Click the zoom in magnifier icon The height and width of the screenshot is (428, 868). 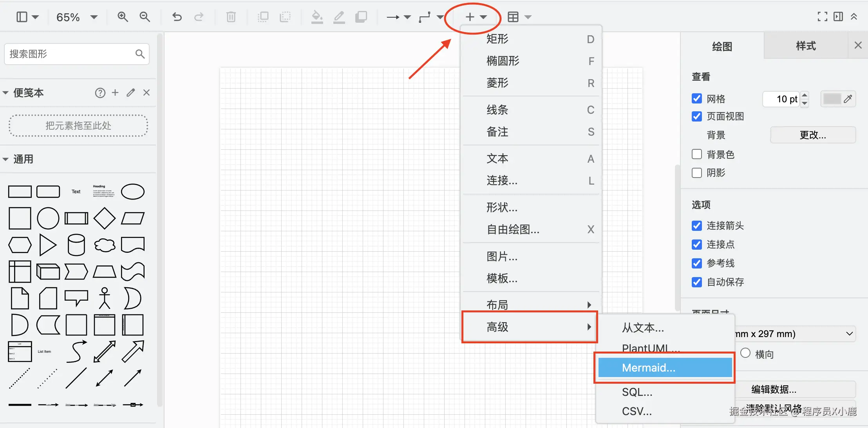click(123, 17)
